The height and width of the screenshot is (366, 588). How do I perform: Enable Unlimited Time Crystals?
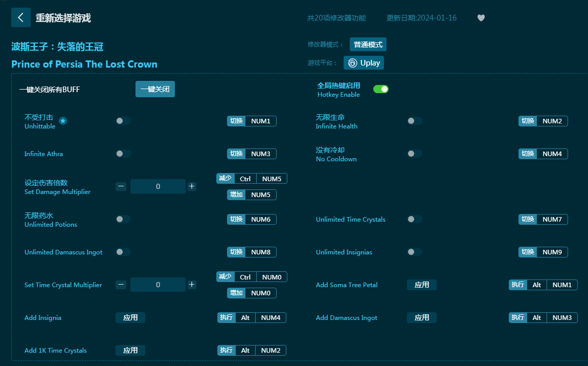pyautogui.click(x=414, y=219)
